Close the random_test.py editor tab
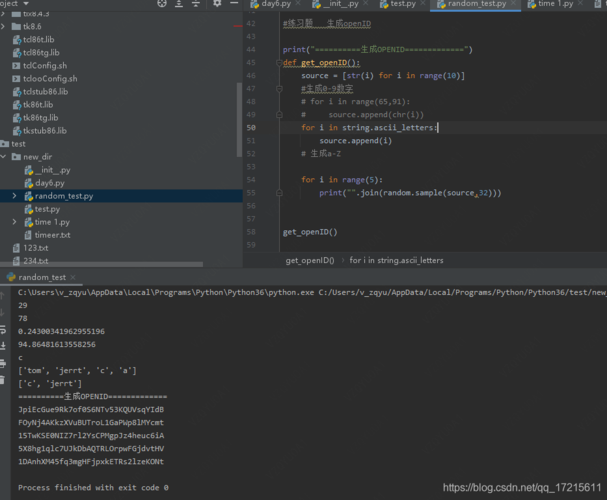 tap(513, 3)
